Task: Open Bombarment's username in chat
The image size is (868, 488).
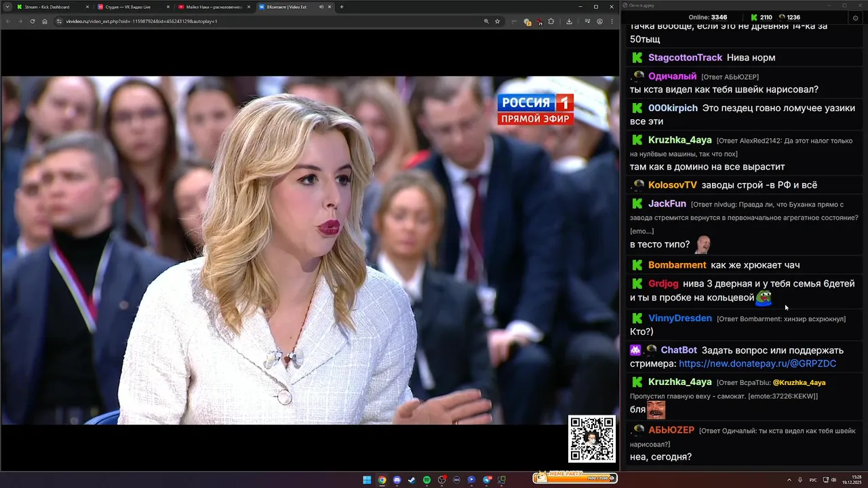Action: (677, 265)
